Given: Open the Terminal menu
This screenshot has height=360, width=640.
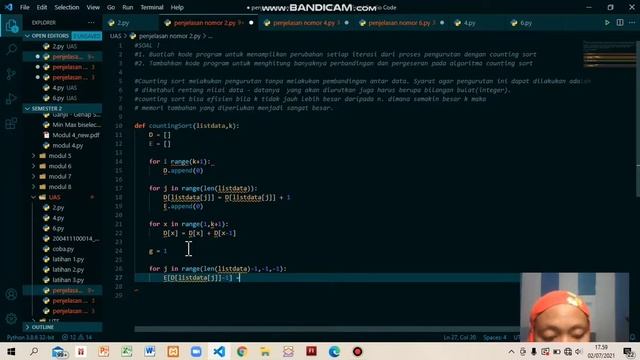Looking at the screenshot, I should click(152, 7).
